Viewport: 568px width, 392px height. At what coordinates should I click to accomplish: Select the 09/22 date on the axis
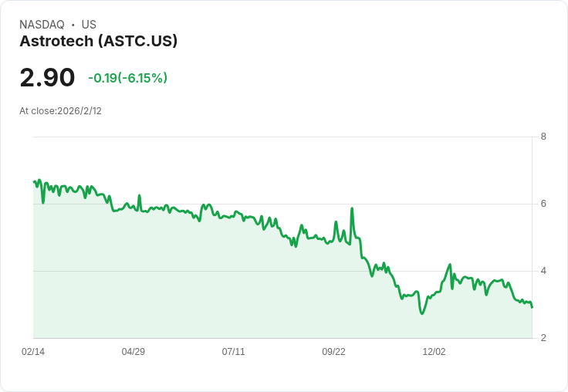tap(333, 352)
